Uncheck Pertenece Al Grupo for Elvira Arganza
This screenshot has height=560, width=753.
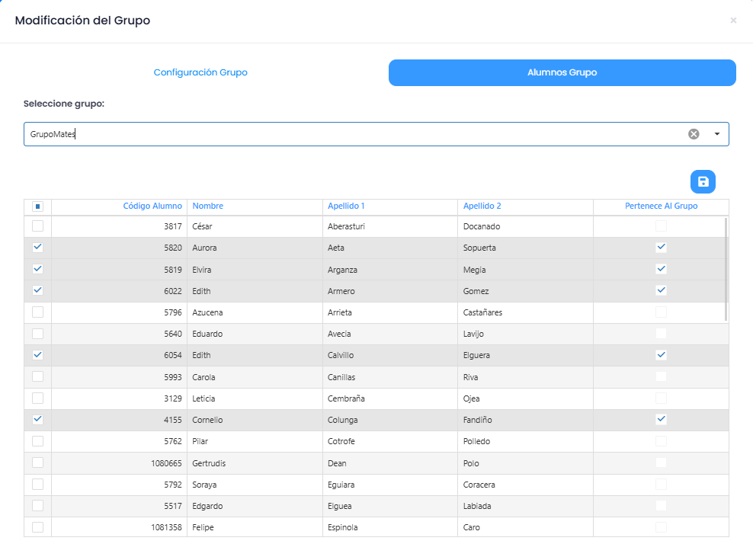661,269
